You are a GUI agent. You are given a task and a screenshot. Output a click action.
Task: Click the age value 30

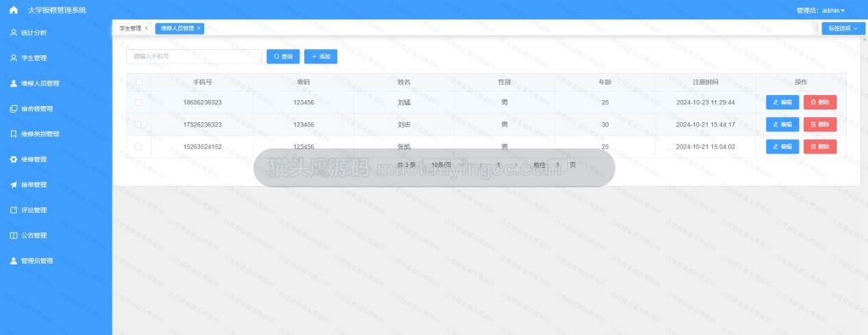coord(605,125)
